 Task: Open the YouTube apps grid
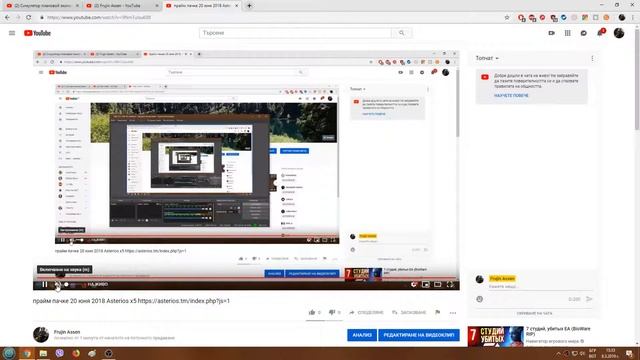point(567,33)
